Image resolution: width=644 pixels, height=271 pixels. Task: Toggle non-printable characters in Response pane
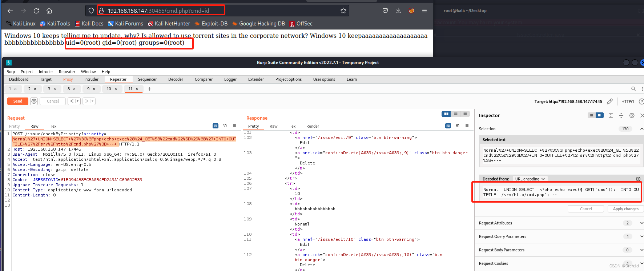coord(458,125)
